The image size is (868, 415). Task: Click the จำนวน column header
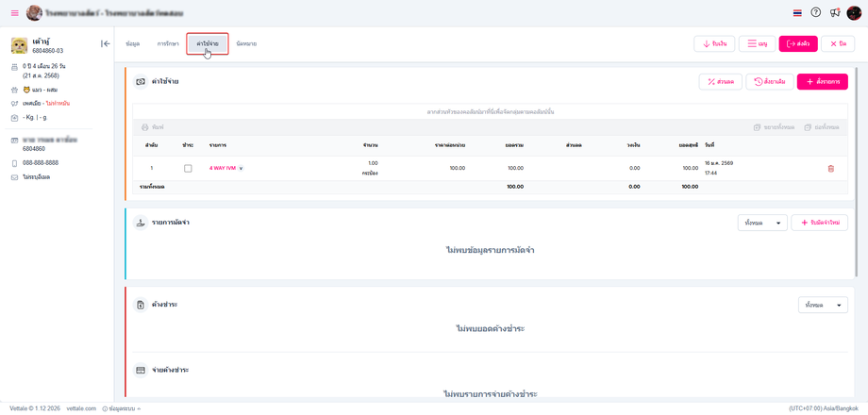371,145
